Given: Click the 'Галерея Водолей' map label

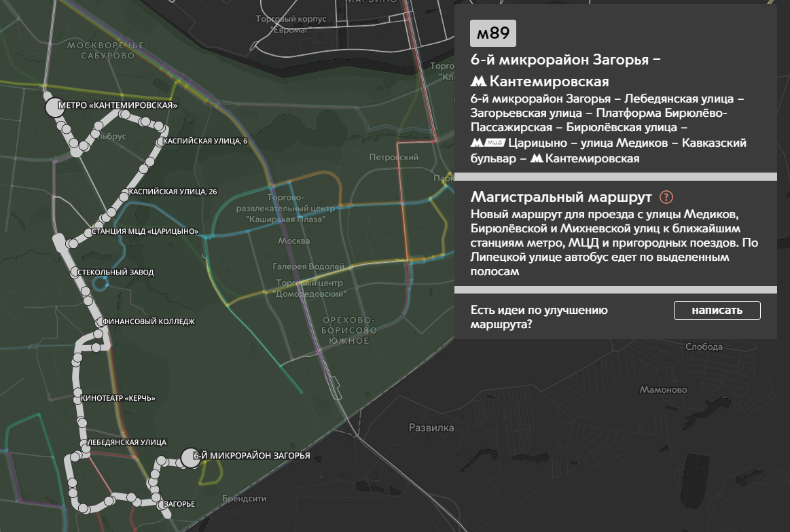Looking at the screenshot, I should click(308, 266).
